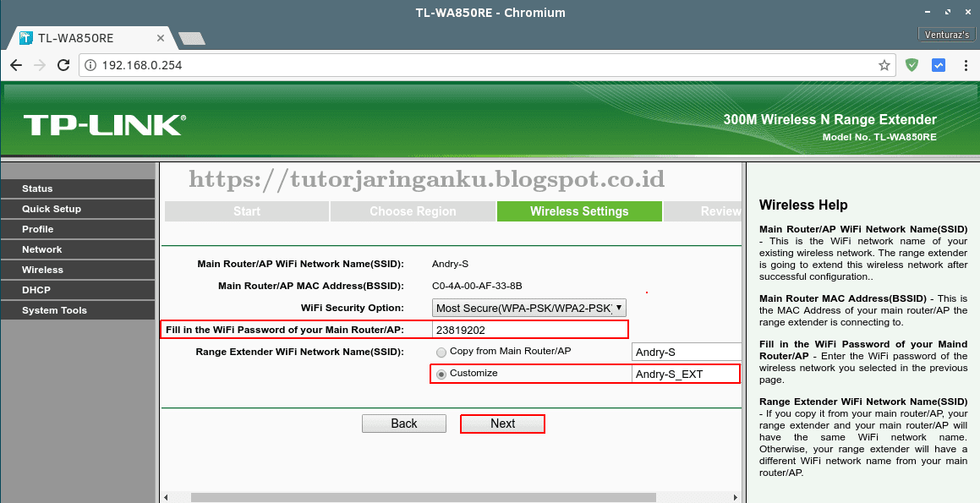This screenshot has width=980, height=503.
Task: Click the Next button
Action: point(502,424)
